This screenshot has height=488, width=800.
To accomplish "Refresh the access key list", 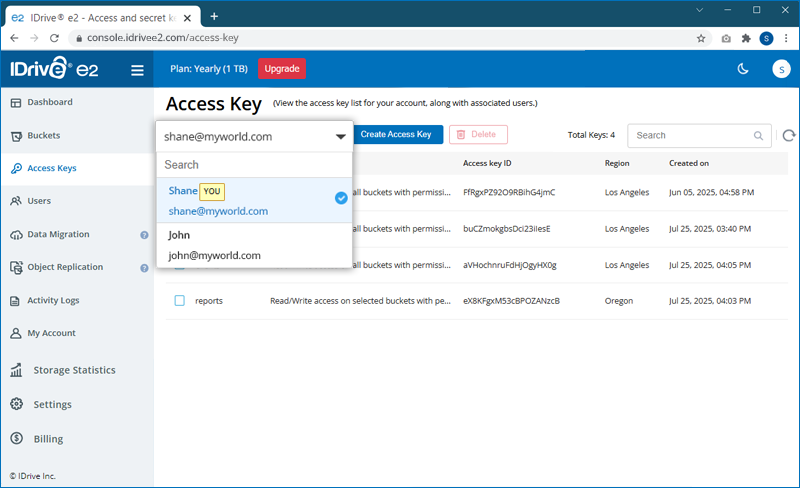I will (x=788, y=136).
